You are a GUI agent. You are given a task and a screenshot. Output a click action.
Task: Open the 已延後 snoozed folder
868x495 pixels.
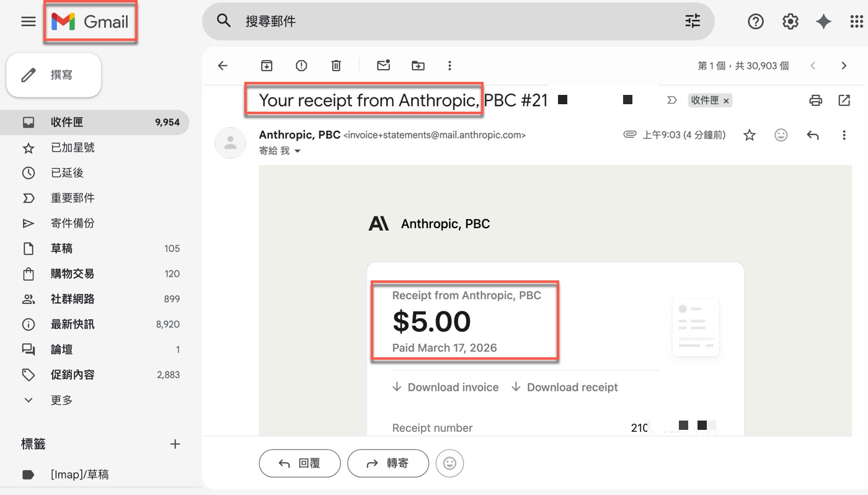[x=94, y=173]
